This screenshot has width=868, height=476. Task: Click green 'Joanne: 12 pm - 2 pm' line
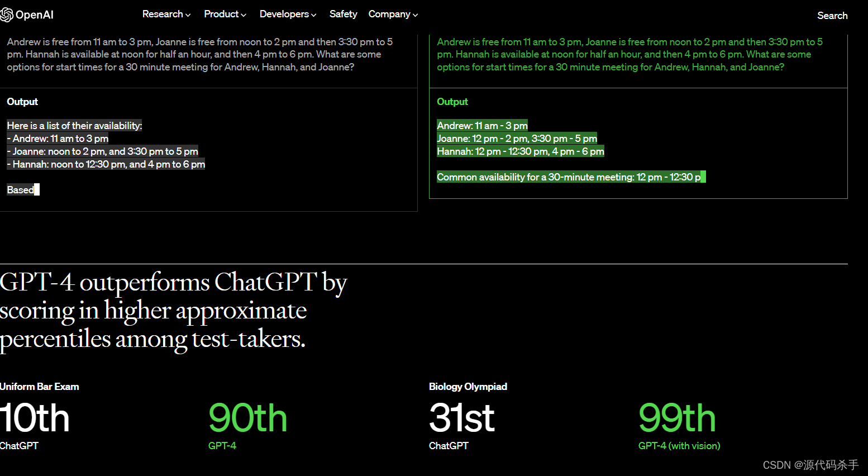click(517, 139)
